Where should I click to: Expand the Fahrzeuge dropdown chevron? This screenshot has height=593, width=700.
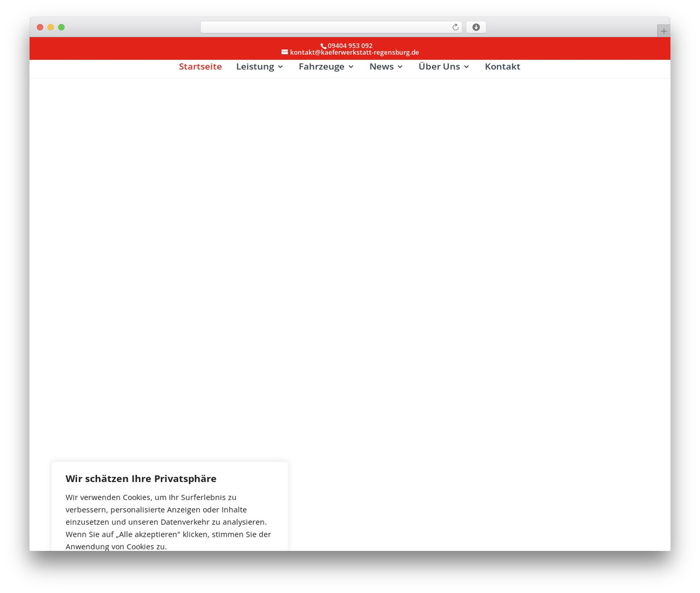tap(351, 67)
